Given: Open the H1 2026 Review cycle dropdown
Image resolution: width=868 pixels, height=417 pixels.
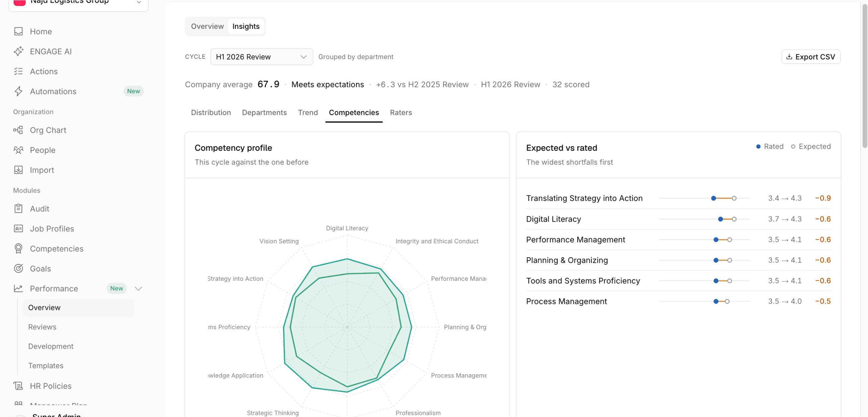Looking at the screenshot, I should (x=261, y=57).
